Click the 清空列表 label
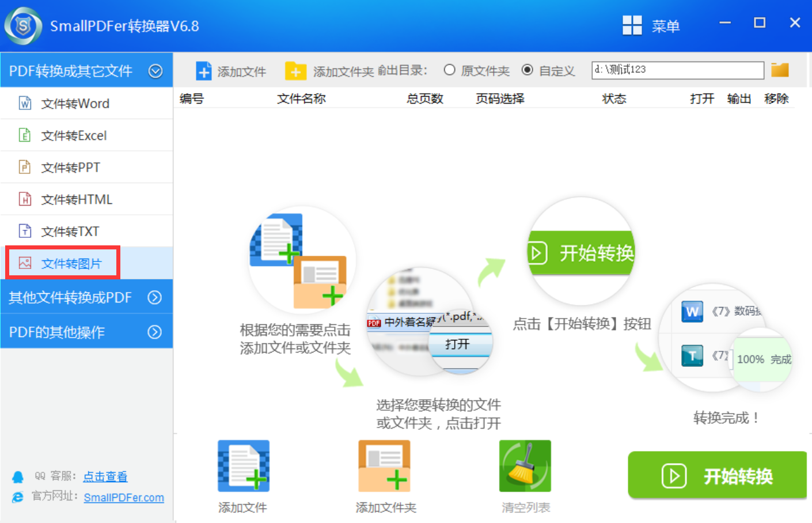Viewport: 812px width, 523px height. click(x=525, y=507)
